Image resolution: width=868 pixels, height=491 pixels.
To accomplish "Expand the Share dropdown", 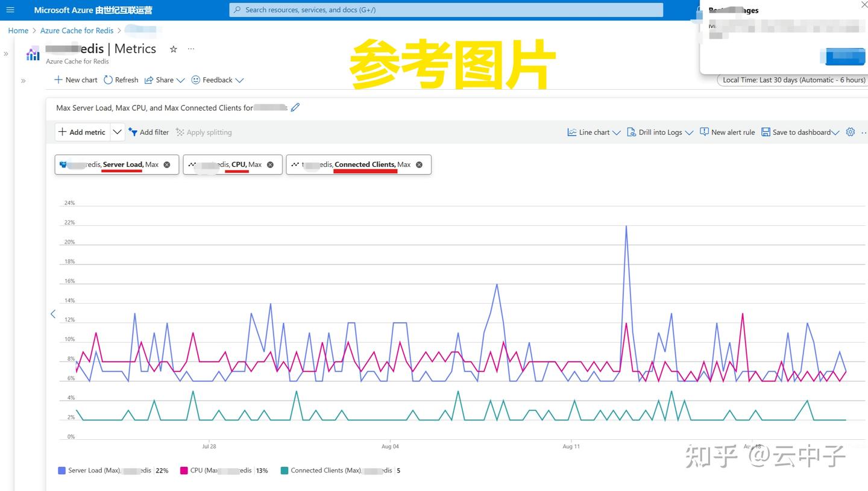I will coord(180,80).
